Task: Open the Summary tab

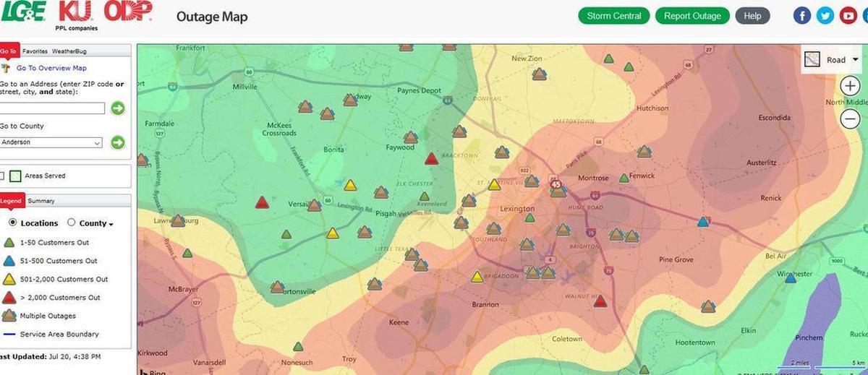Action: coord(41,201)
